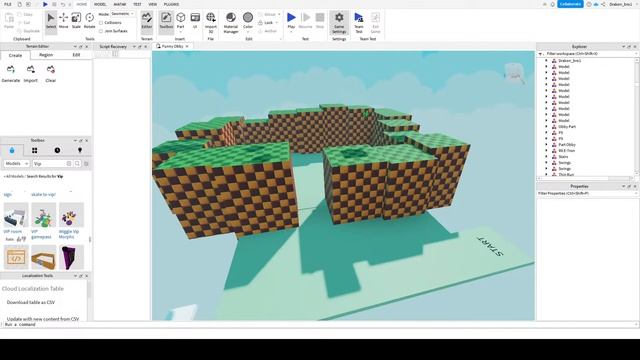Open Toolbox marketplace tab icon
The image size is (640, 360).
click(x=12, y=151)
